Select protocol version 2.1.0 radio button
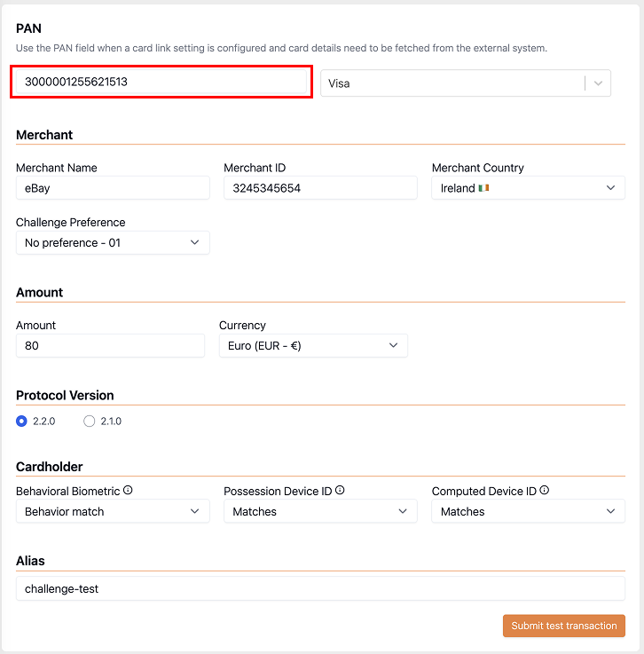Image resolution: width=644 pixels, height=654 pixels. 90,421
